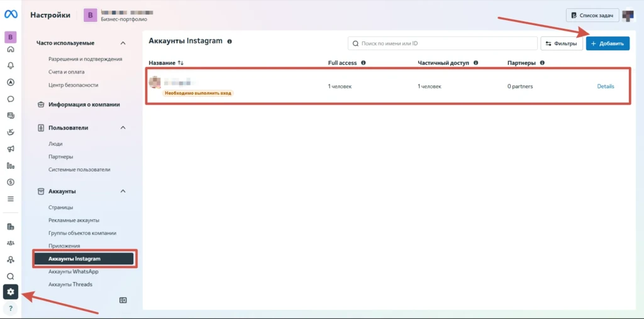Show info tooltip next to Full access

363,63
